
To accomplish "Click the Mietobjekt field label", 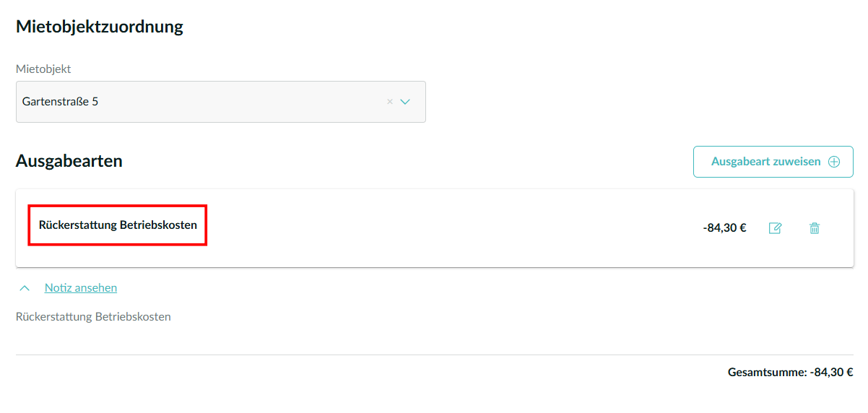I will tap(43, 69).
